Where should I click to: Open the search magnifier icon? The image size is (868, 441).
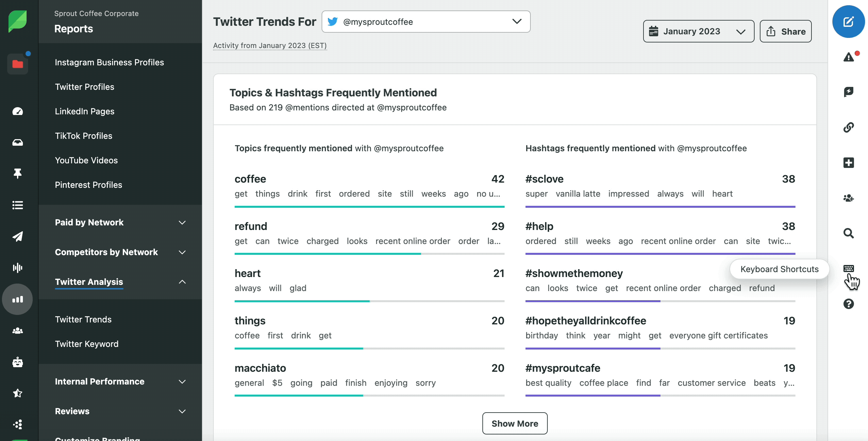tap(848, 233)
